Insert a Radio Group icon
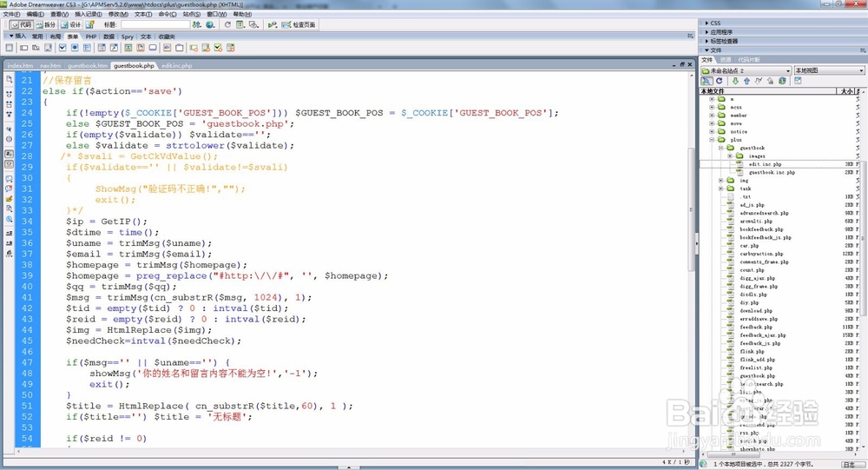 coord(87,49)
